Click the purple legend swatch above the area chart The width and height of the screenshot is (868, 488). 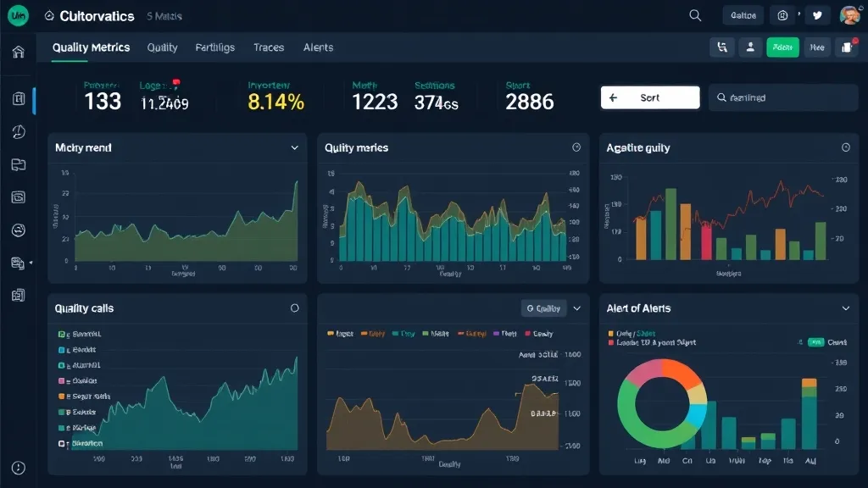(497, 334)
